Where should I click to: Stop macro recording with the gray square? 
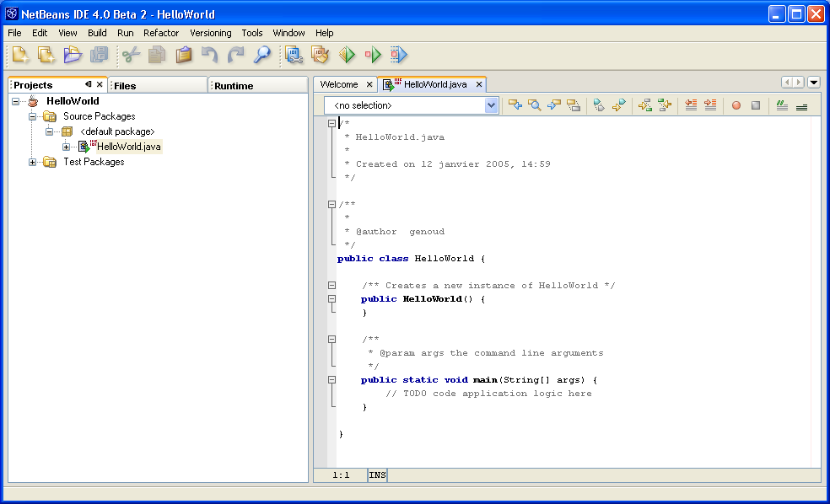click(756, 105)
